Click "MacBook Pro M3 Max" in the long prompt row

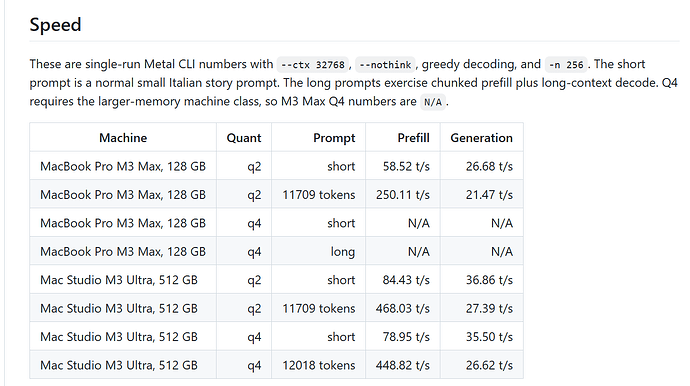[101, 251]
